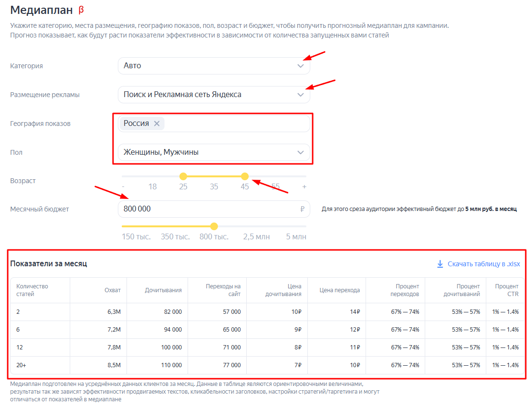This screenshot has height=409, width=532.
Task: Click the Охват column header
Action: click(x=113, y=290)
